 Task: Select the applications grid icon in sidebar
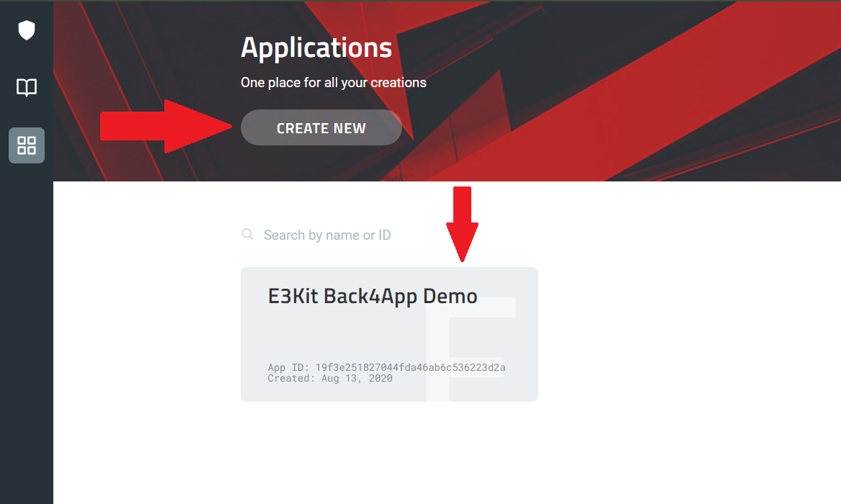click(x=26, y=145)
